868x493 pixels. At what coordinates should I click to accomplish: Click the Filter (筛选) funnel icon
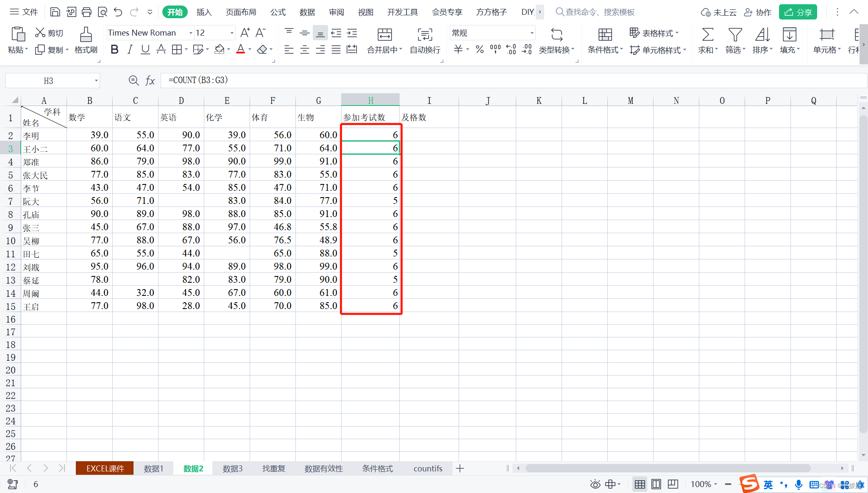[734, 35]
